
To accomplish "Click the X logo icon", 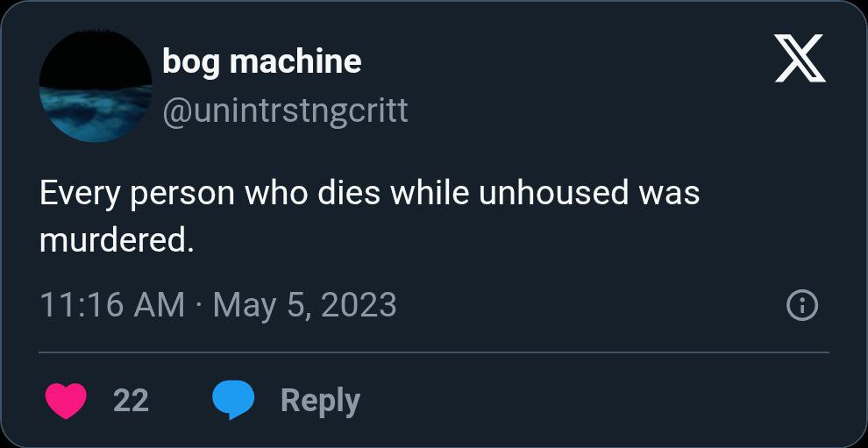I will [800, 60].
